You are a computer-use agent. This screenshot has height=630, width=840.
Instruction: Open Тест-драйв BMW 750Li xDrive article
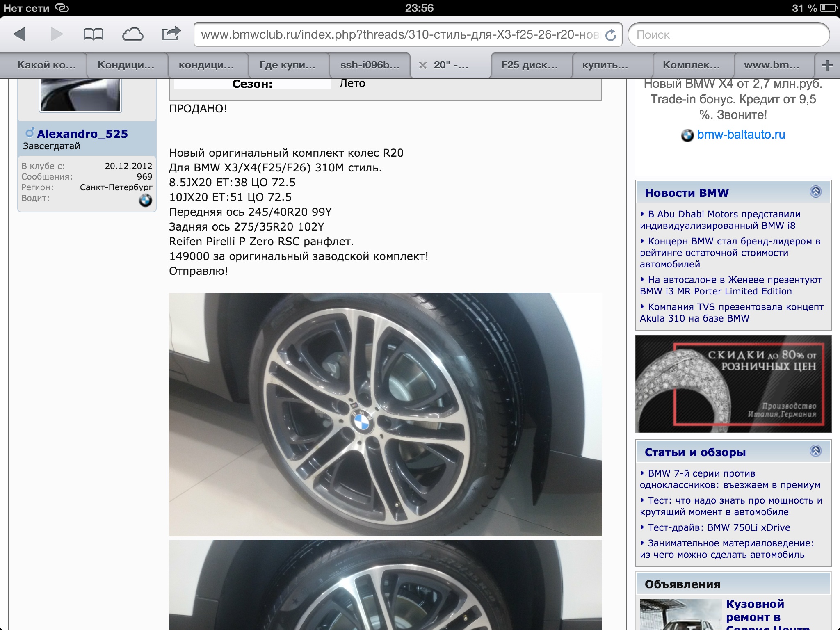719,527
